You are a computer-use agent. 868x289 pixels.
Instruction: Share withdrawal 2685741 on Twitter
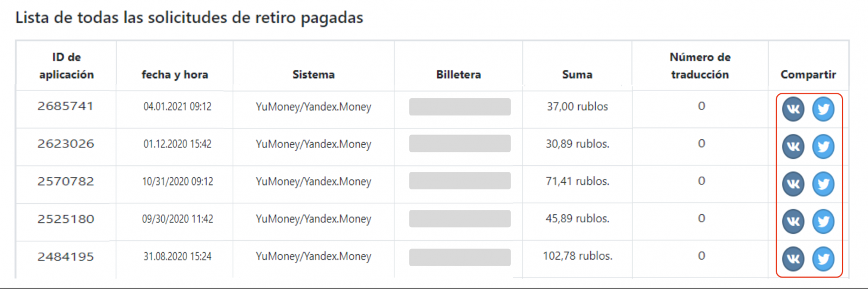[823, 109]
